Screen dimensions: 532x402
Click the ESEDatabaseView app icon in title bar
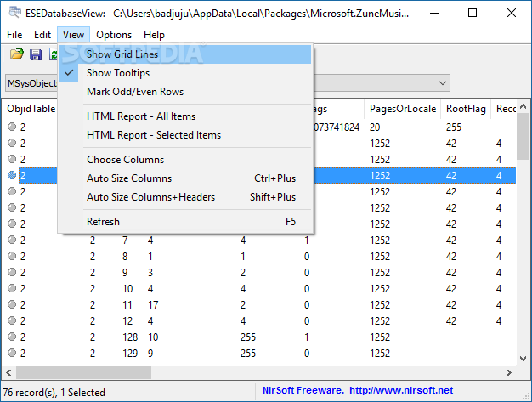[x=14, y=12]
